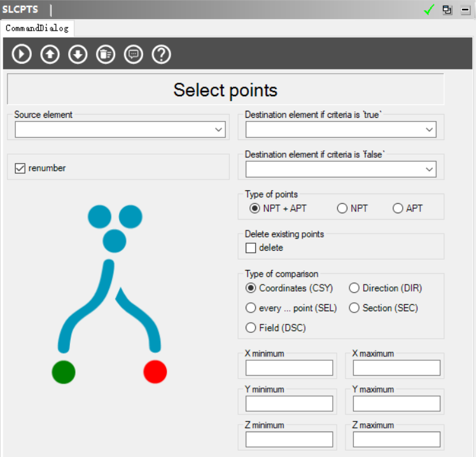This screenshot has width=476, height=457.
Task: Choose the APT point type option
Action: click(x=398, y=208)
